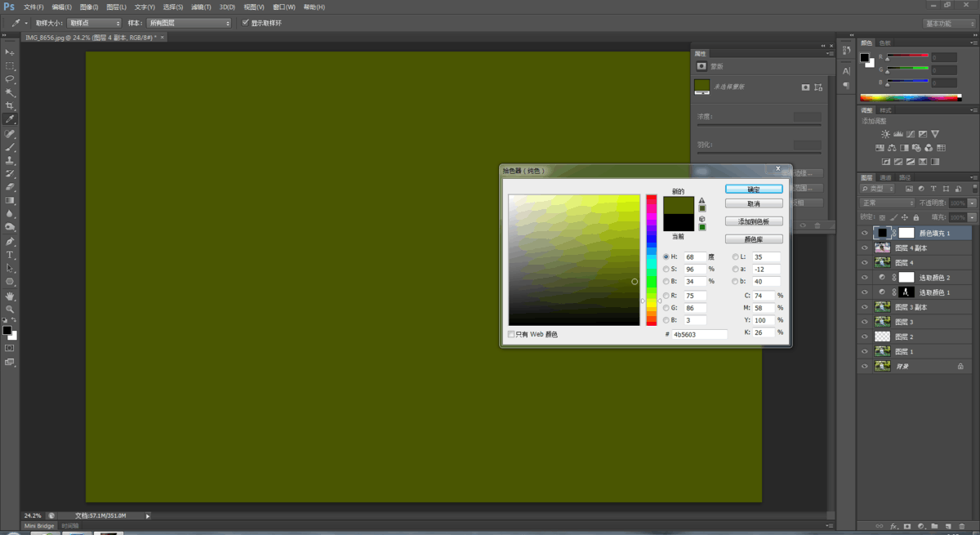Open the 样本 所有图层 dropdown
This screenshot has height=535, width=980.
pyautogui.click(x=189, y=23)
